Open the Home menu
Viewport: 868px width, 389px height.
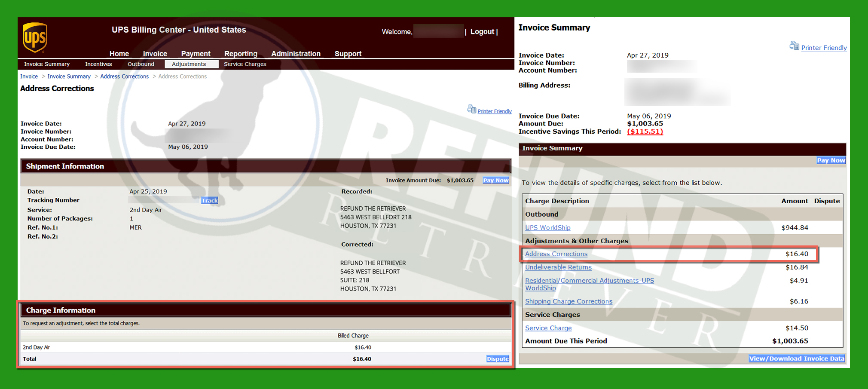[119, 54]
